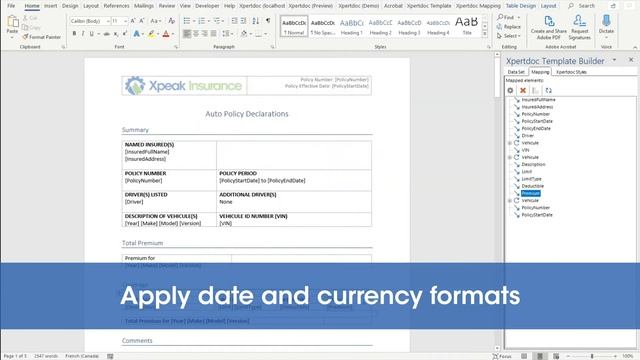Increase the font size
640x360 pixels.
tap(133, 21)
